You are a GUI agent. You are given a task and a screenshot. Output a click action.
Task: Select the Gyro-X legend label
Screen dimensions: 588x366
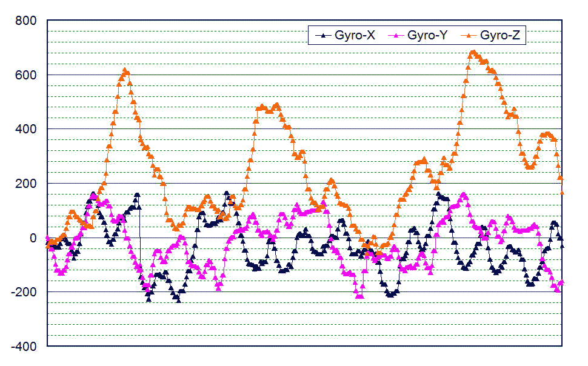click(x=355, y=36)
